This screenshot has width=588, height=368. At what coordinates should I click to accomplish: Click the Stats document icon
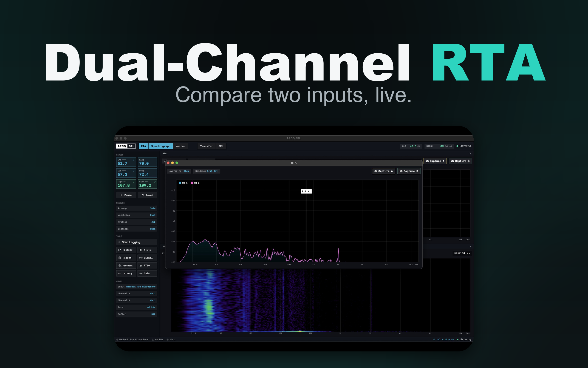pyautogui.click(x=141, y=250)
